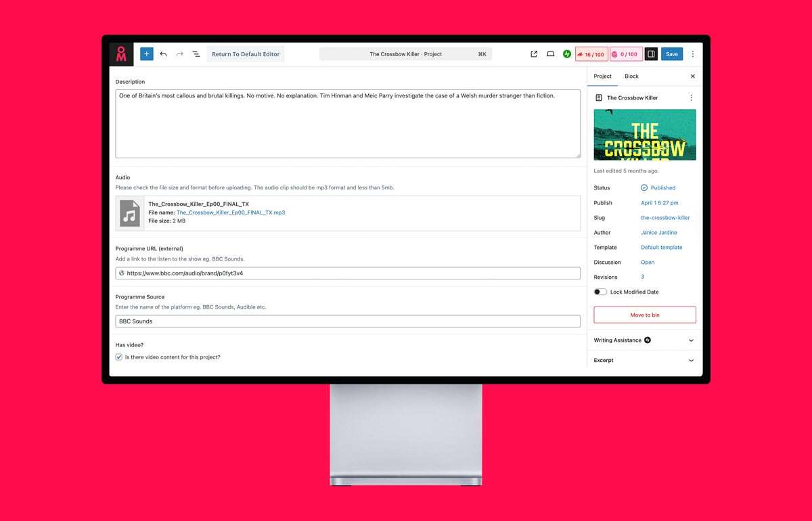
Task: Open the SEO score 16 / 100 indicator
Action: tap(591, 54)
